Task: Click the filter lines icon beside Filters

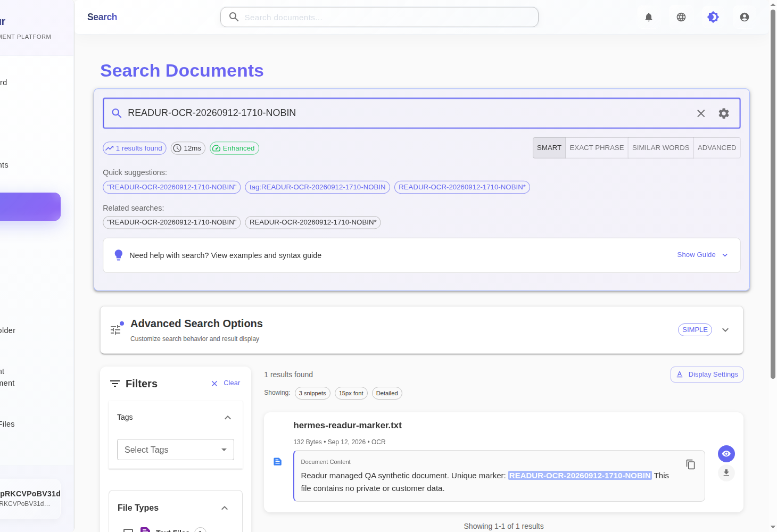Action: coord(115,384)
